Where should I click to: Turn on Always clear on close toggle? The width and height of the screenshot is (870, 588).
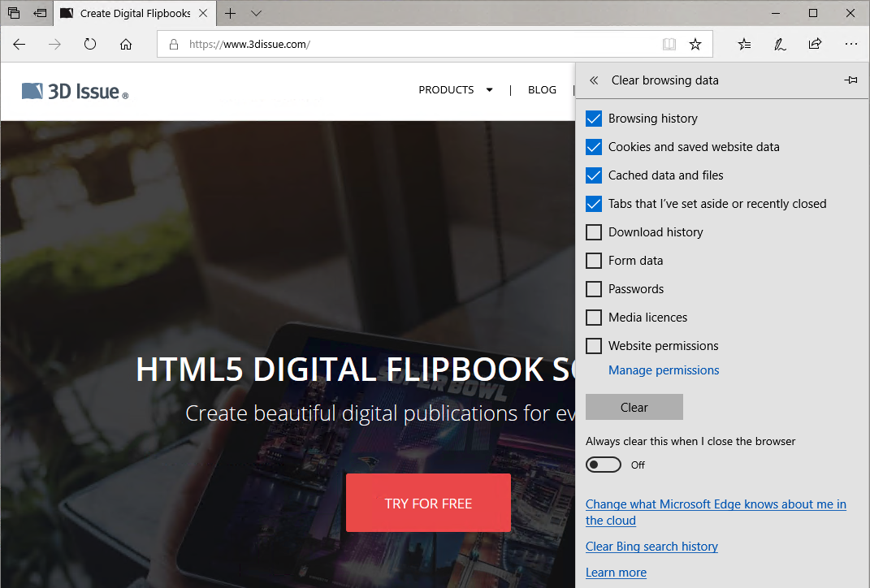click(604, 465)
